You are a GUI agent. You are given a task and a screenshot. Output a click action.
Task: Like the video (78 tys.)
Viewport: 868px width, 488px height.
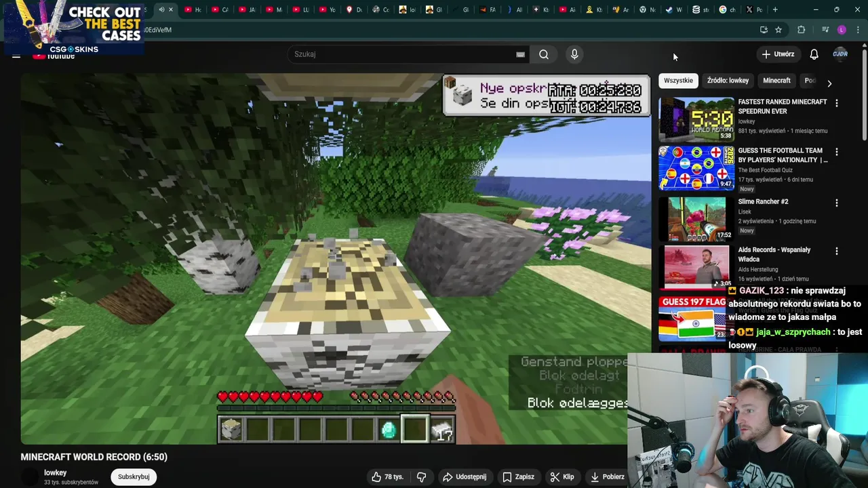pos(387,476)
